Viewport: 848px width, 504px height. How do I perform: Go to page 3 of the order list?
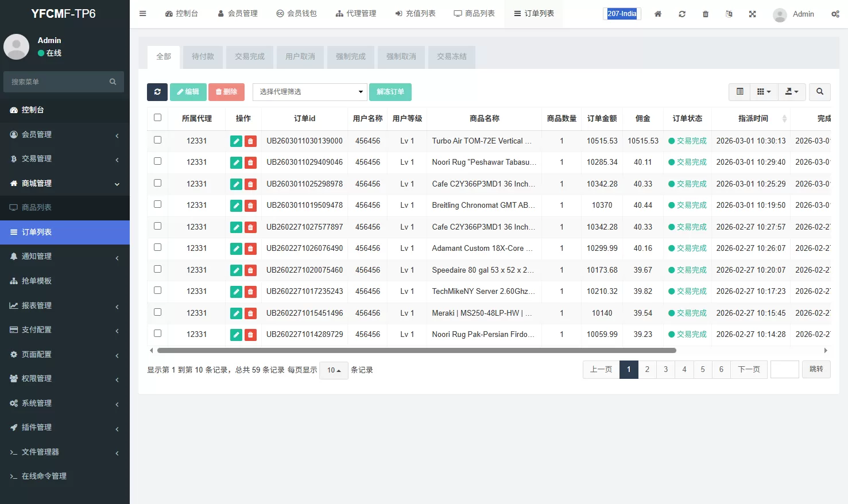[665, 370]
